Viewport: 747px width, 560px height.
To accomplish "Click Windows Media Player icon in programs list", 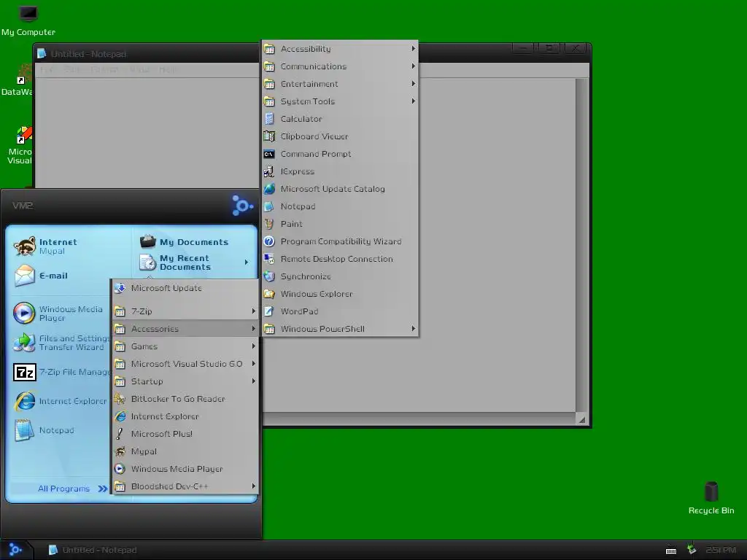I will pos(120,469).
